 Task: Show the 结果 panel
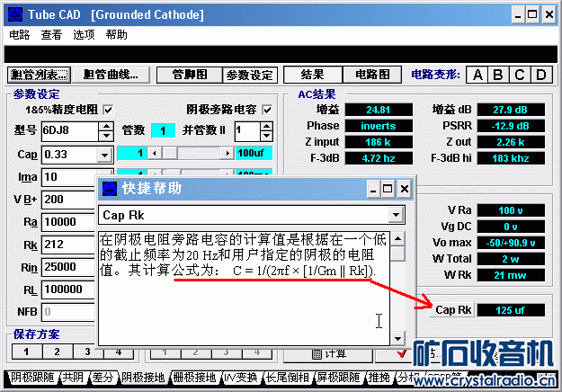[x=313, y=75]
